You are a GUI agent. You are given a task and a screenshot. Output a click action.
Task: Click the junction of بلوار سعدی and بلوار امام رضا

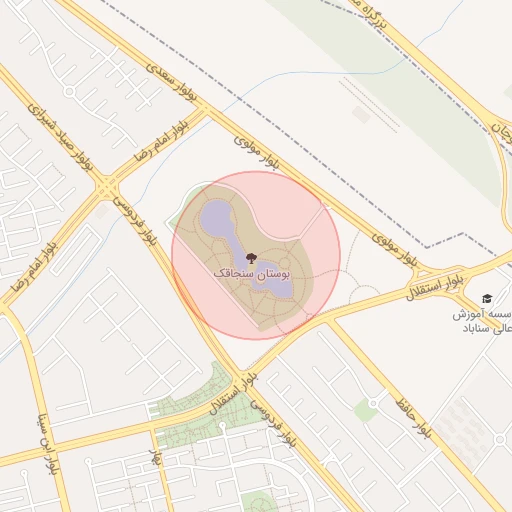[x=205, y=108]
